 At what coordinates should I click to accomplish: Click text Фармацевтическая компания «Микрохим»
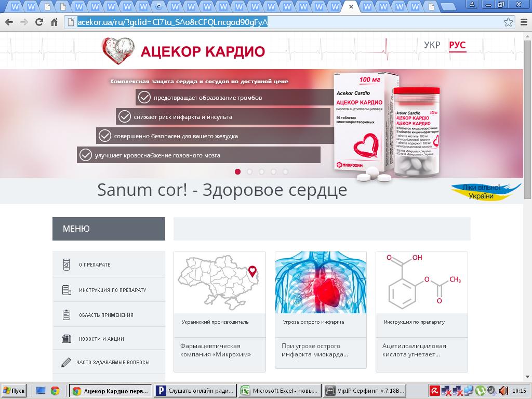[x=216, y=350]
